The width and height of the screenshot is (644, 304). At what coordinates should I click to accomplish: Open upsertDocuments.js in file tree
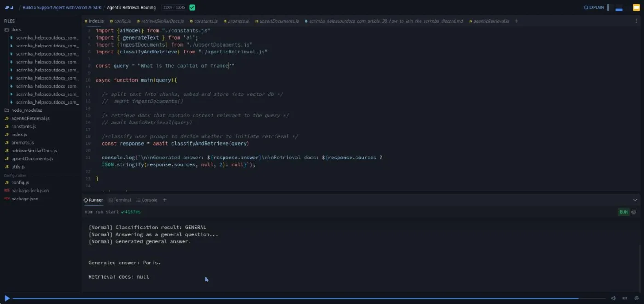click(32, 158)
